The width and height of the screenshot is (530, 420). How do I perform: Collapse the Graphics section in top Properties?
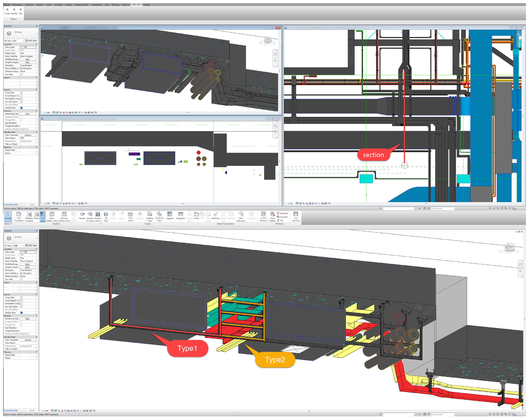[x=37, y=44]
